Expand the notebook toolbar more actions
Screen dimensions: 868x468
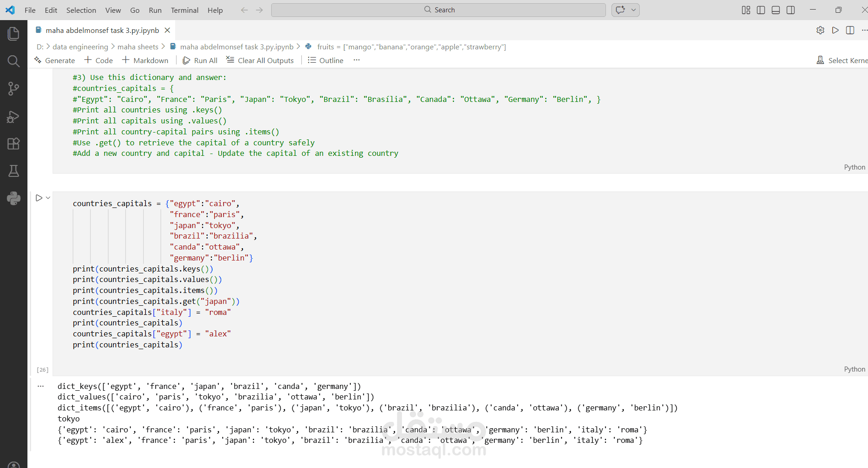point(357,60)
